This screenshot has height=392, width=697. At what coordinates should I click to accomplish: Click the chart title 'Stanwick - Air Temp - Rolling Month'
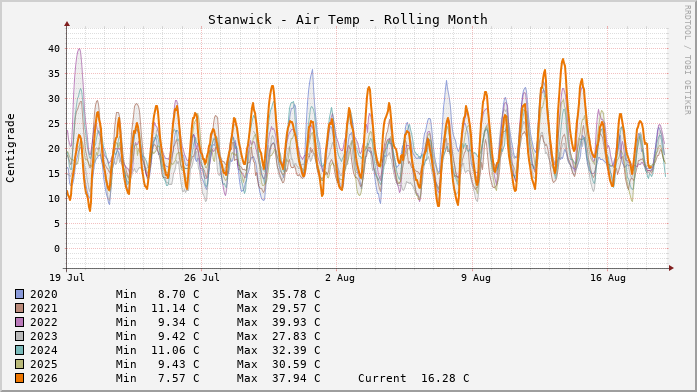click(348, 20)
